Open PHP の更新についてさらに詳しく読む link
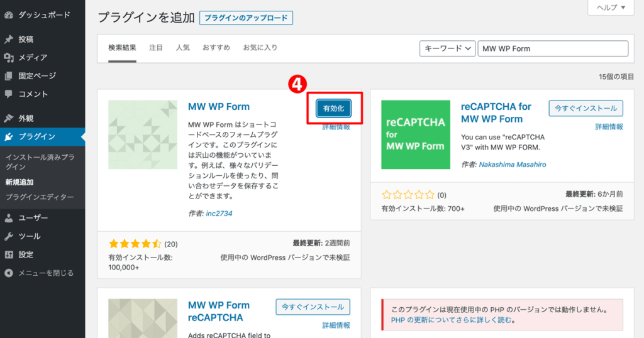The width and height of the screenshot is (644, 338). click(453, 320)
